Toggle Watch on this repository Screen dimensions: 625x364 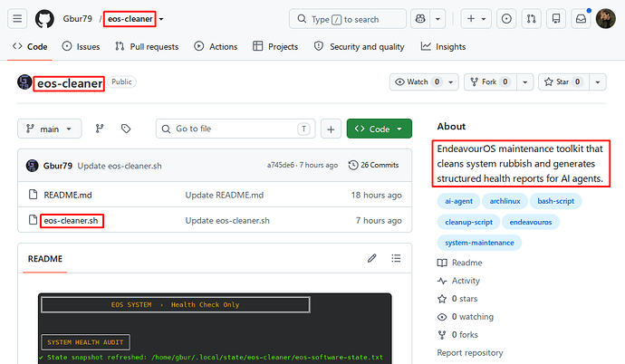click(417, 82)
